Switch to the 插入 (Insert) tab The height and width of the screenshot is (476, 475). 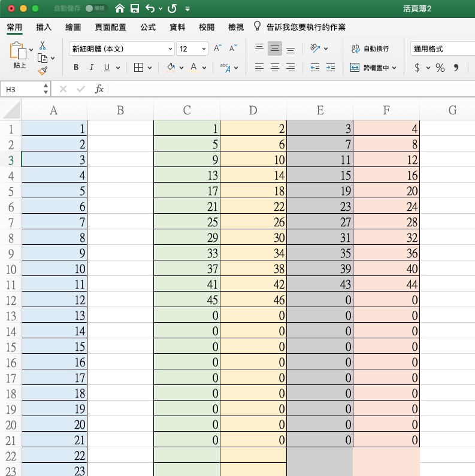point(44,27)
